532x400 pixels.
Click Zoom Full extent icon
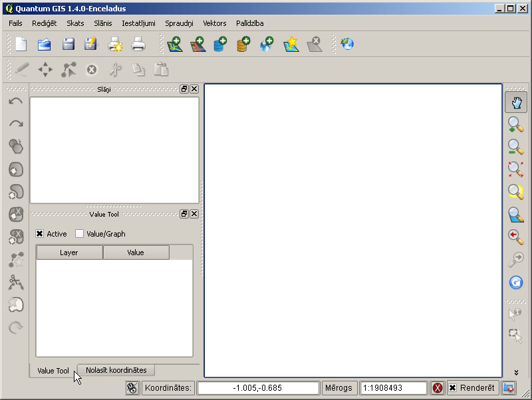pos(516,169)
